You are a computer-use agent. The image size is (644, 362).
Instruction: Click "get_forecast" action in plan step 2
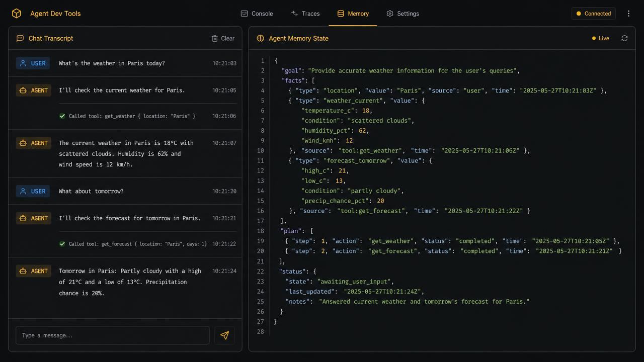tap(392, 251)
